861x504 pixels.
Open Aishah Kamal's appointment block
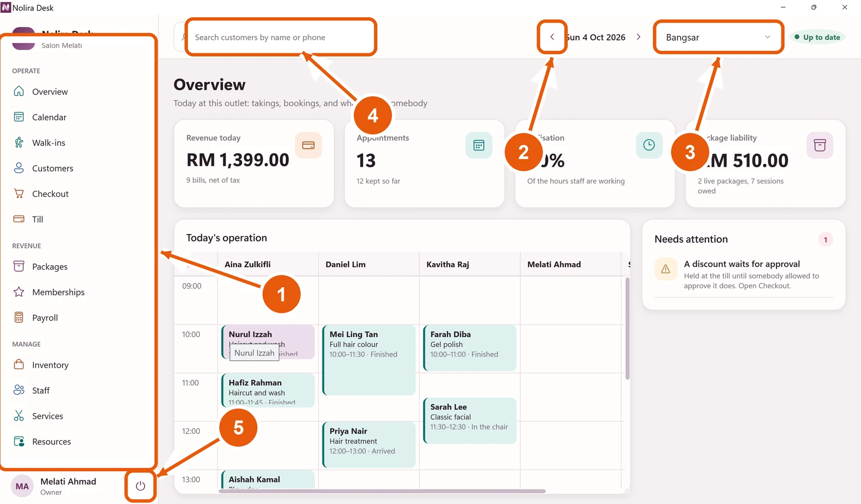click(x=268, y=479)
